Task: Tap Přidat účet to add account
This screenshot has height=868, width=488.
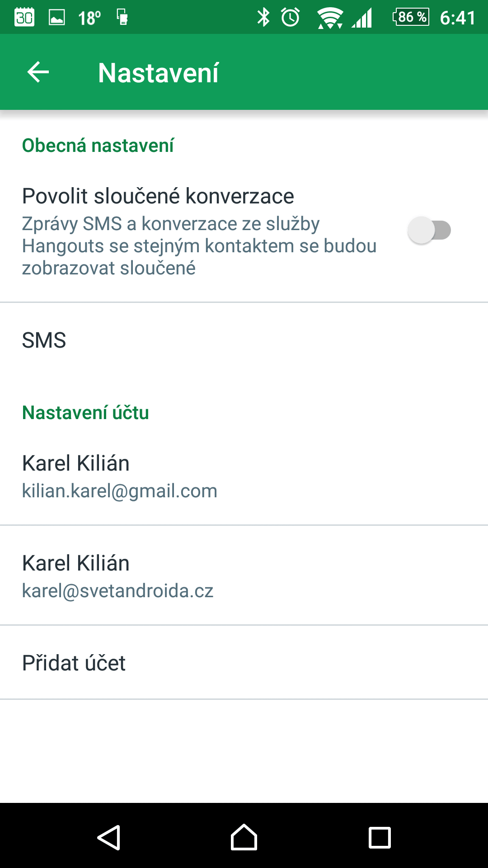Action: [244, 663]
